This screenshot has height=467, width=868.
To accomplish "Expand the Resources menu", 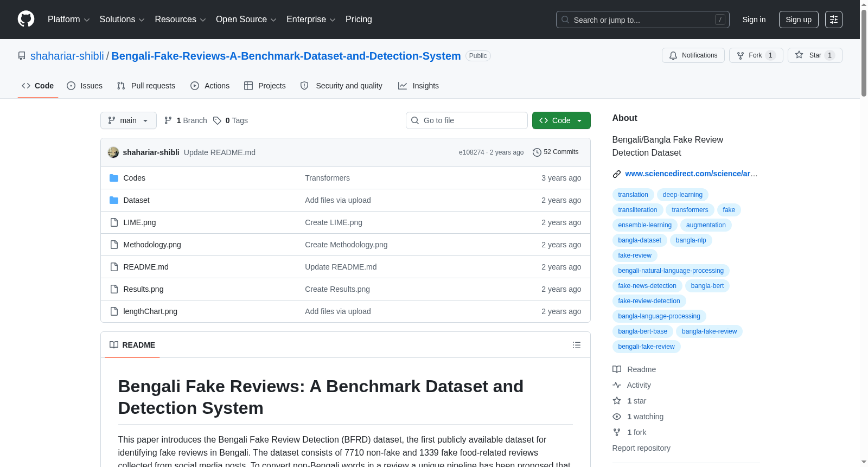I will pos(180,20).
